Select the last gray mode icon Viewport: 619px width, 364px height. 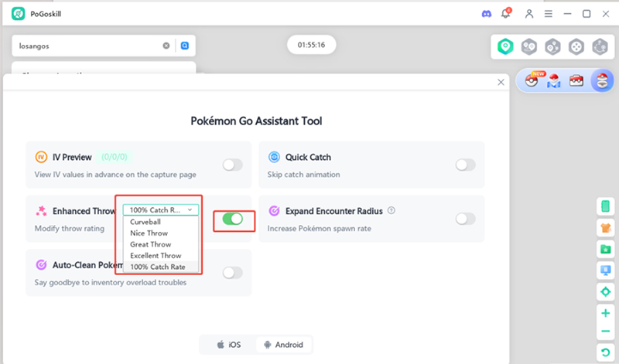point(600,46)
